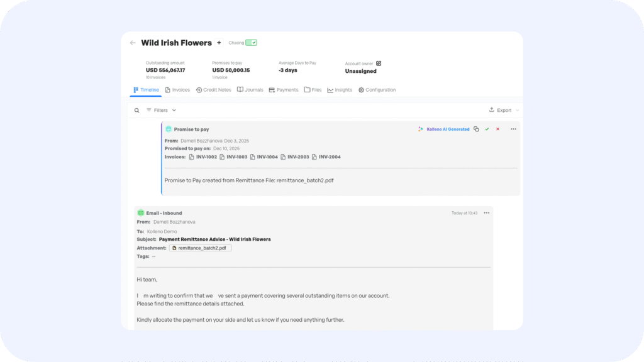
Task: Open the Insights tab
Action: point(340,90)
